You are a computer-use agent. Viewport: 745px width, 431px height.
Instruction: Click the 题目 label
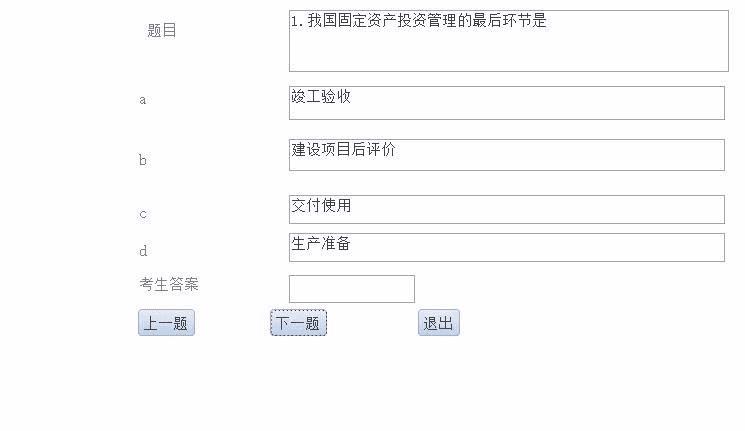pyautogui.click(x=162, y=31)
